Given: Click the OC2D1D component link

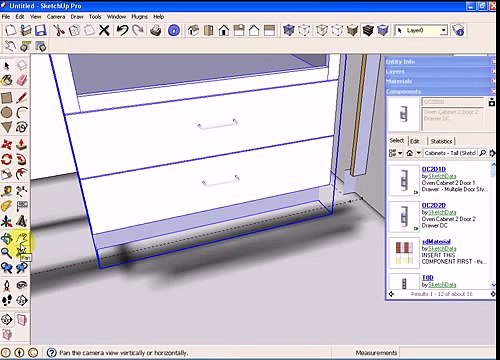Looking at the screenshot, I should click(x=434, y=169).
